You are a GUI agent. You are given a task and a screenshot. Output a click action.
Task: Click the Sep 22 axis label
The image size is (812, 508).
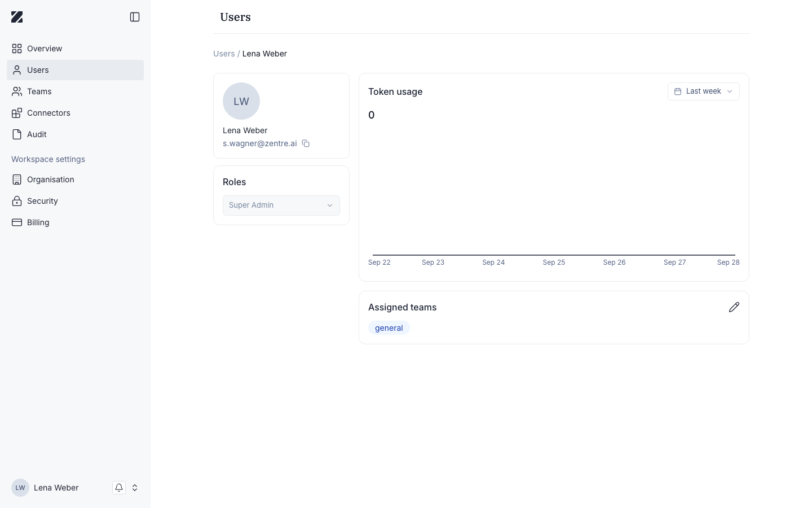tap(379, 262)
